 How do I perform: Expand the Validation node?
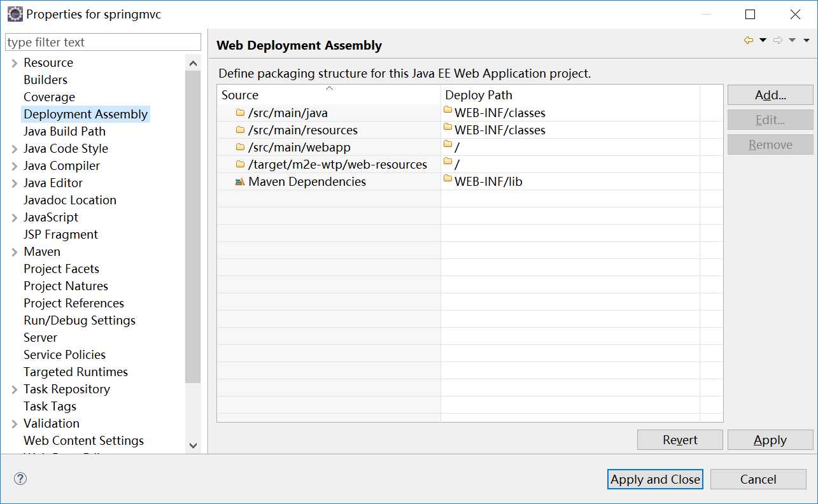[x=15, y=423]
